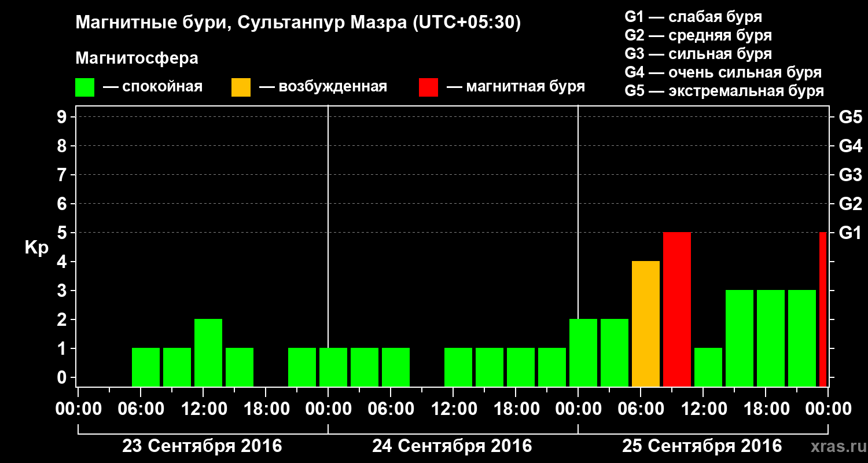Click the '7' value on the Kp axis
Screen dimensions: 868x463
click(63, 175)
